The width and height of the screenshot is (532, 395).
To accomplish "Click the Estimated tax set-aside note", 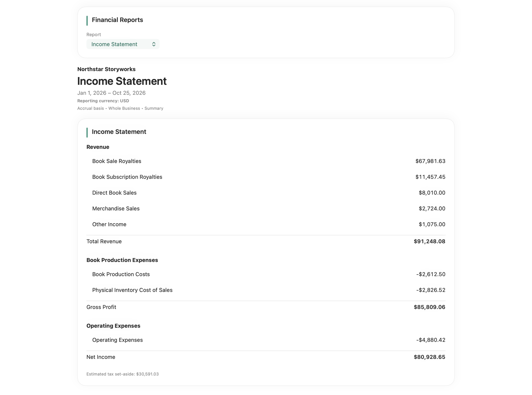I will point(123,374).
